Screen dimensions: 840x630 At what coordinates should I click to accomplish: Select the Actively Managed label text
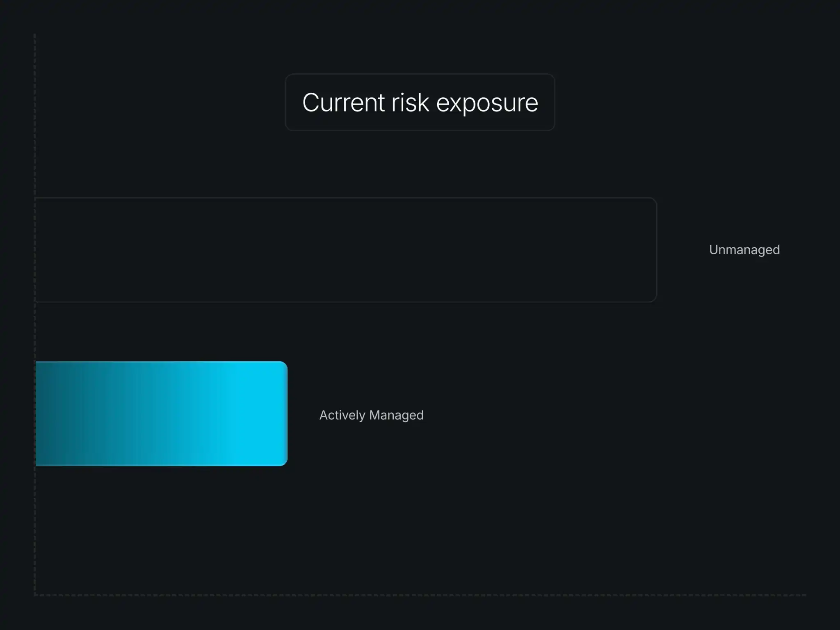coord(371,415)
